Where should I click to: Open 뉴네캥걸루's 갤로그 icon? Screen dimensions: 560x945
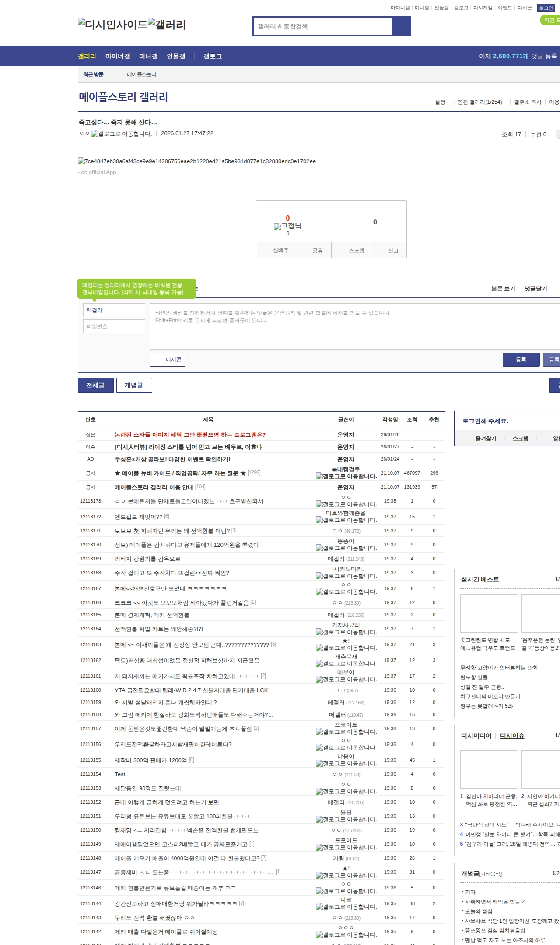coord(346,476)
